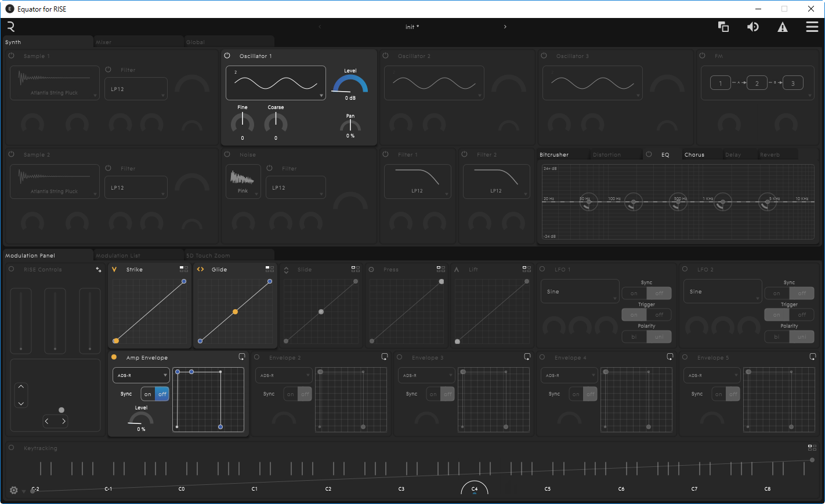Select the Glide arrows modulation icon
Image resolution: width=825 pixels, height=504 pixels.
pyautogui.click(x=201, y=269)
